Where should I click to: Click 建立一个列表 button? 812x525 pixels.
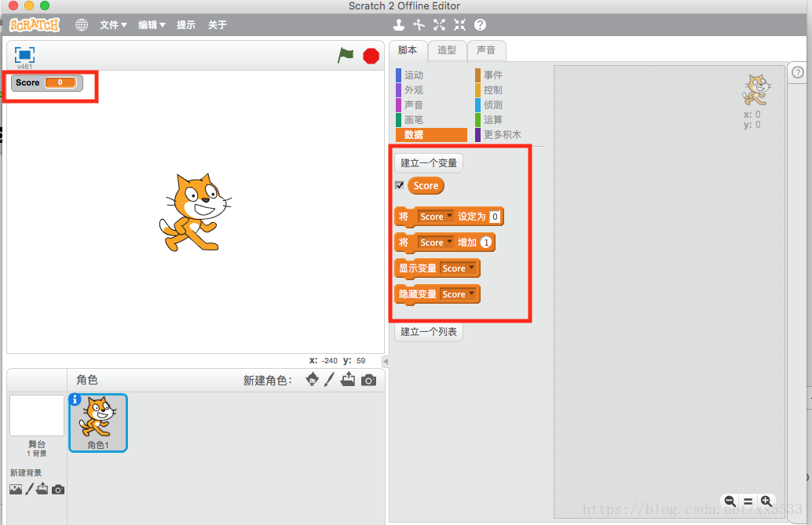tap(429, 332)
